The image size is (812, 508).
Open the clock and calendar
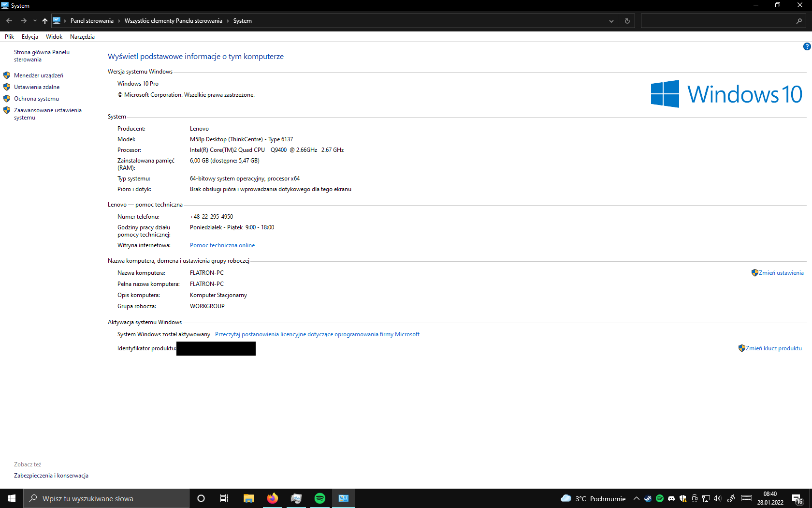point(770,498)
